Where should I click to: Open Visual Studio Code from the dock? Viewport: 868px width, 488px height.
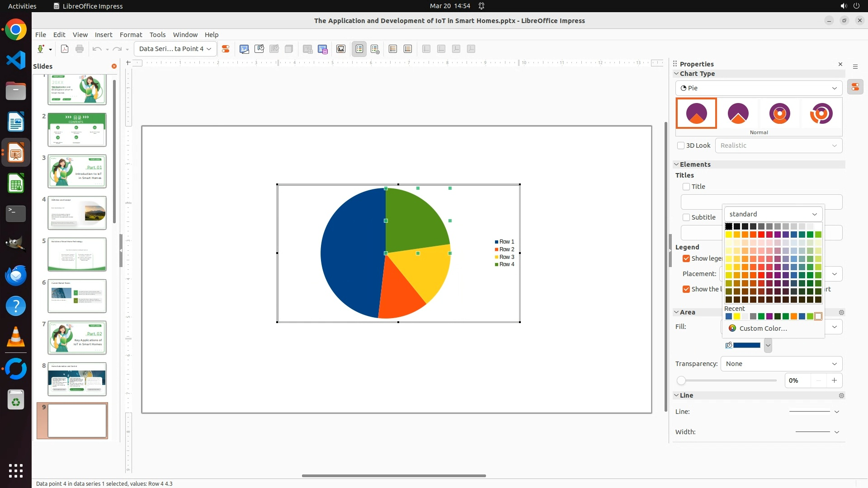16,60
